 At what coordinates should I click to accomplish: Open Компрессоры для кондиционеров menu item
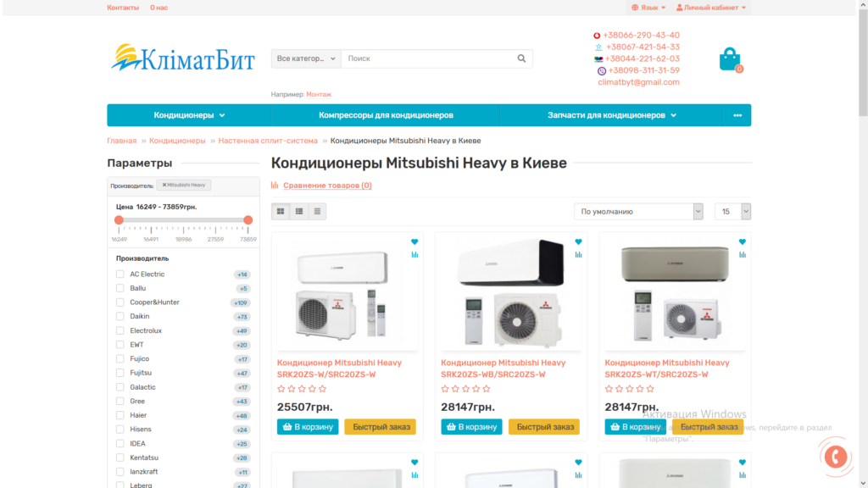coord(386,115)
